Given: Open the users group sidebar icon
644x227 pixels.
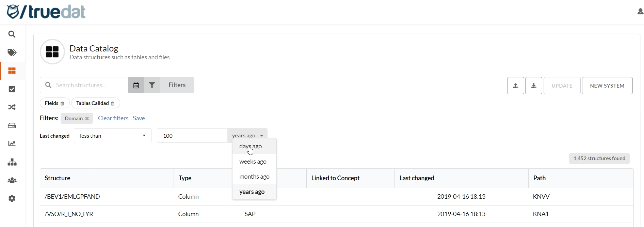Looking at the screenshot, I should [x=12, y=180].
